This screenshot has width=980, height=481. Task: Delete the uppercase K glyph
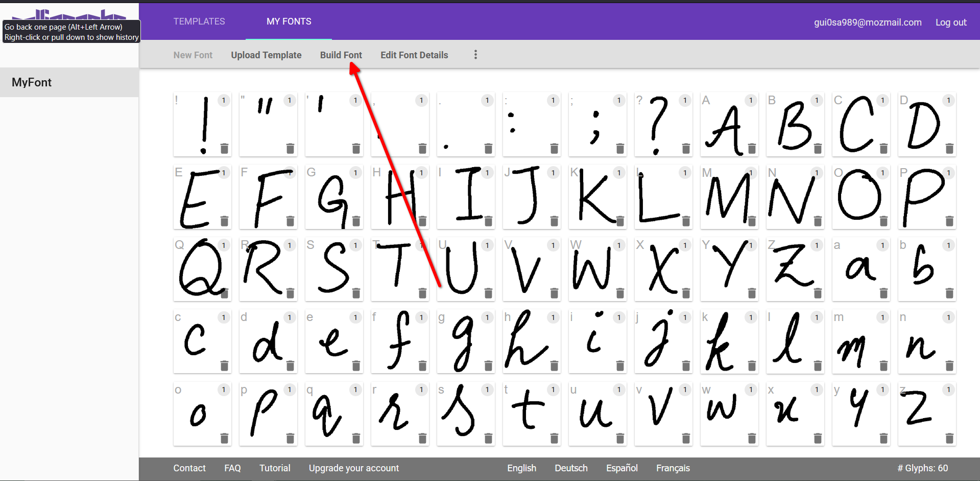point(620,221)
